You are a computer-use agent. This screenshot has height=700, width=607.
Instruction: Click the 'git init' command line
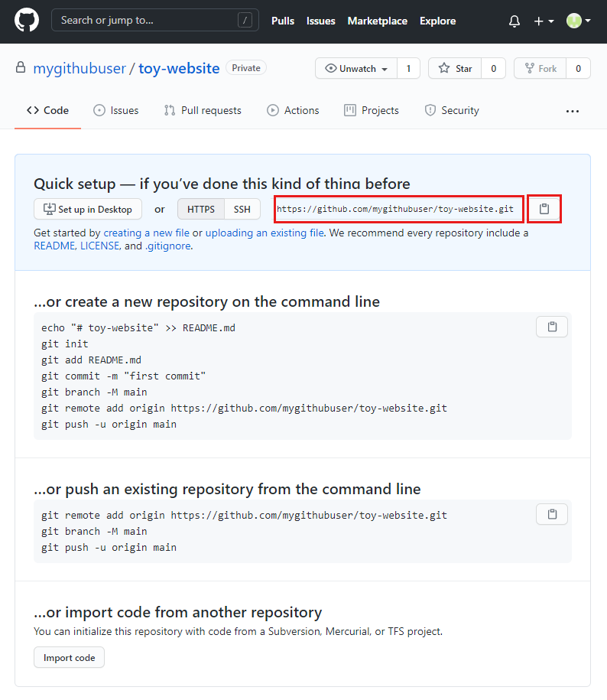click(x=65, y=343)
